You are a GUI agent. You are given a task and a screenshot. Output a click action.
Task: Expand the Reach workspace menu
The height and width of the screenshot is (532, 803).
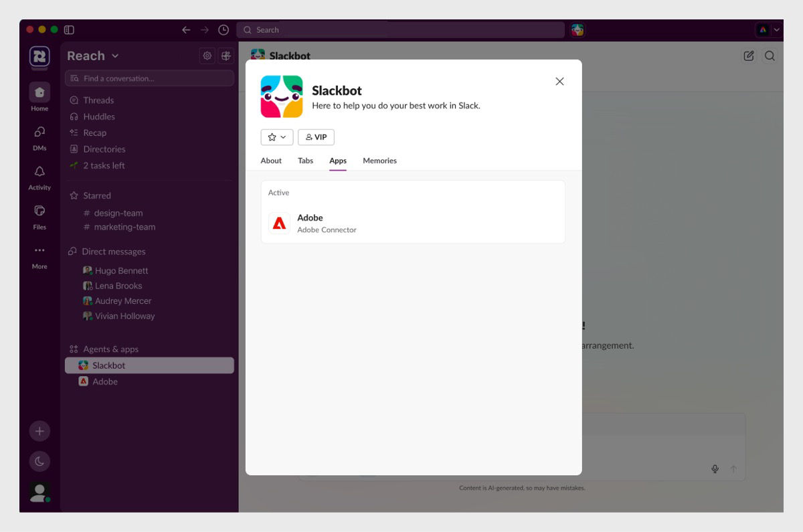pyautogui.click(x=93, y=56)
